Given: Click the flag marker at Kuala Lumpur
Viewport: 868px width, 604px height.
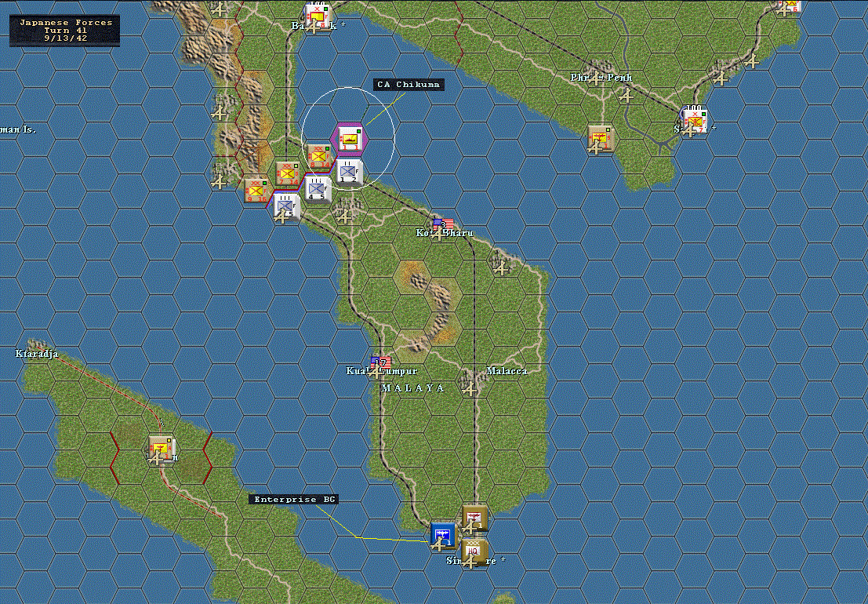Looking at the screenshot, I should (381, 363).
